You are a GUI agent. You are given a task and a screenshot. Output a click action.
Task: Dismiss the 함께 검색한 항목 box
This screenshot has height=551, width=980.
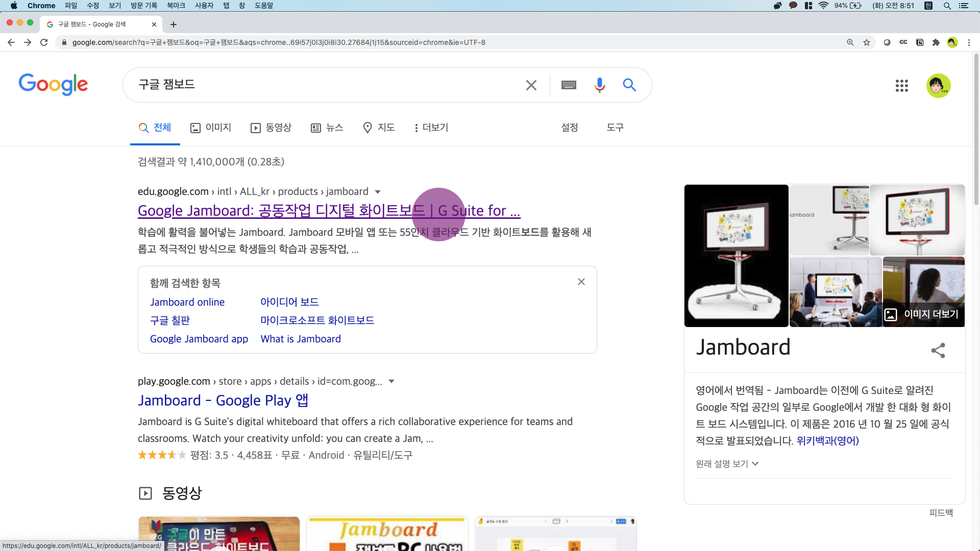(x=581, y=282)
